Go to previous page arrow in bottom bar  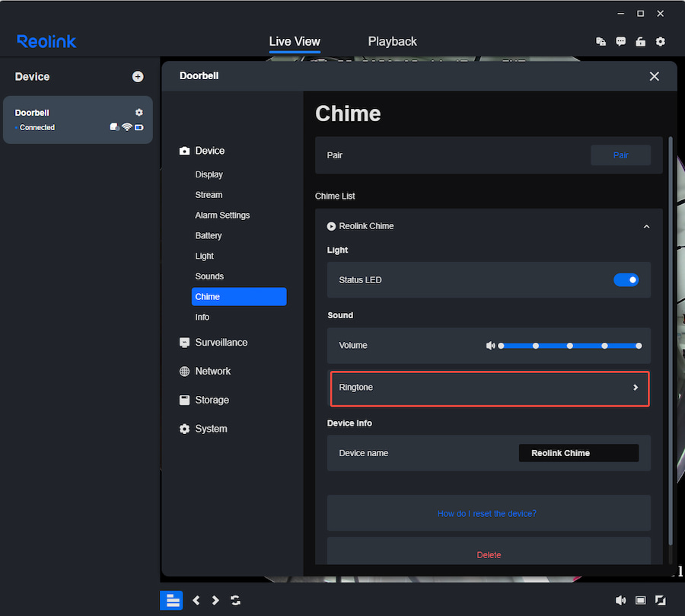coord(196,600)
